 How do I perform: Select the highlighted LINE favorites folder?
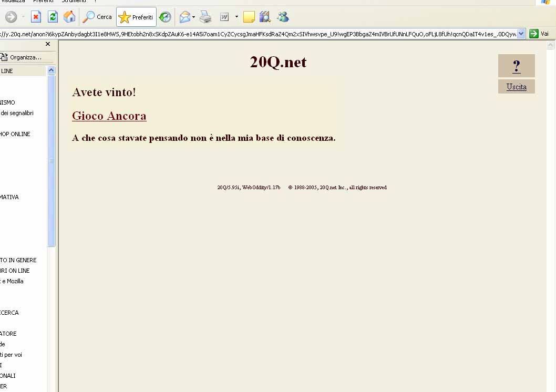tap(23, 71)
